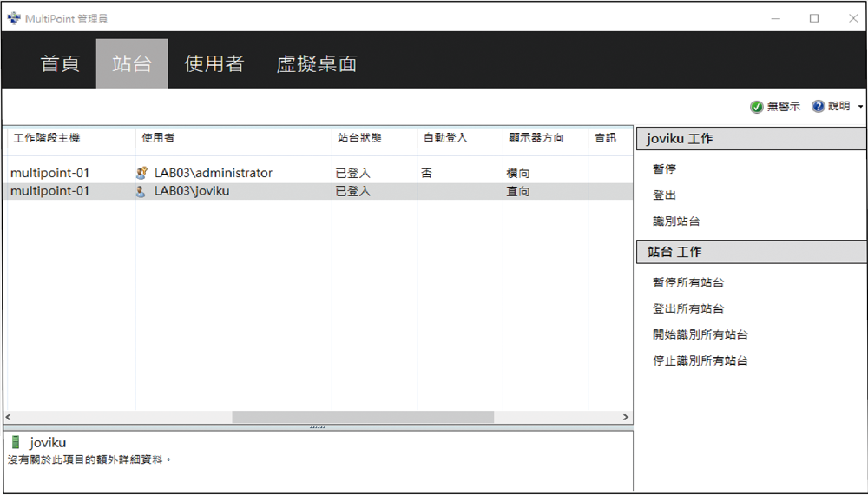Click multipoint-01 in joviku row
Viewport: 868px width, 495px height.
click(49, 192)
